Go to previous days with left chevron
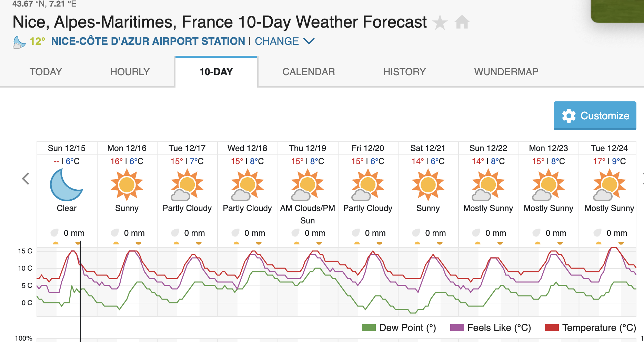This screenshot has height=342, width=644. pos(26,179)
